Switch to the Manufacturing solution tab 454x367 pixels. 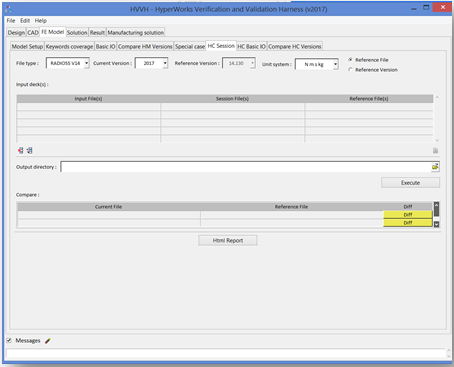[x=136, y=33]
